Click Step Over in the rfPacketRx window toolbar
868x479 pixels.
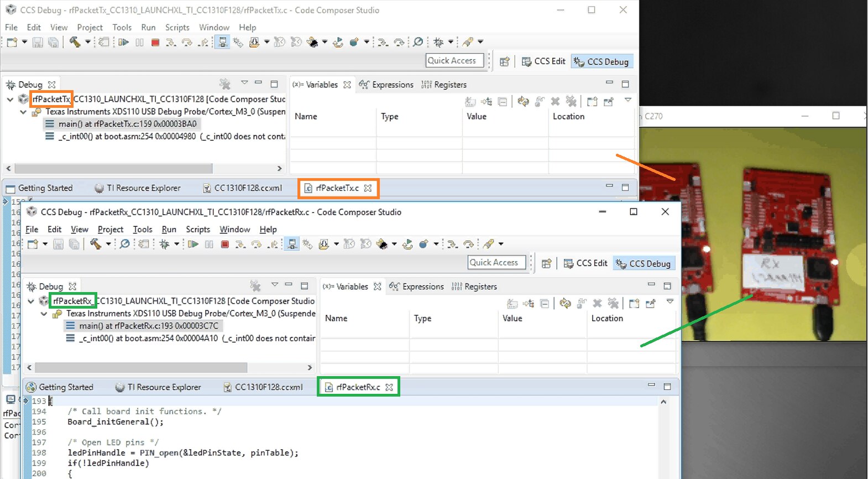pyautogui.click(x=257, y=244)
